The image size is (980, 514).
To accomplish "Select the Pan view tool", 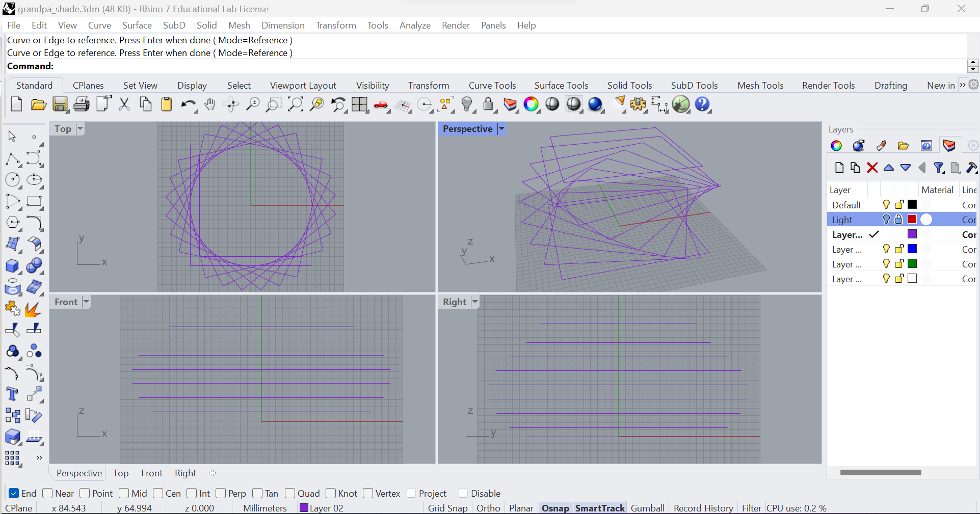I will (x=209, y=105).
